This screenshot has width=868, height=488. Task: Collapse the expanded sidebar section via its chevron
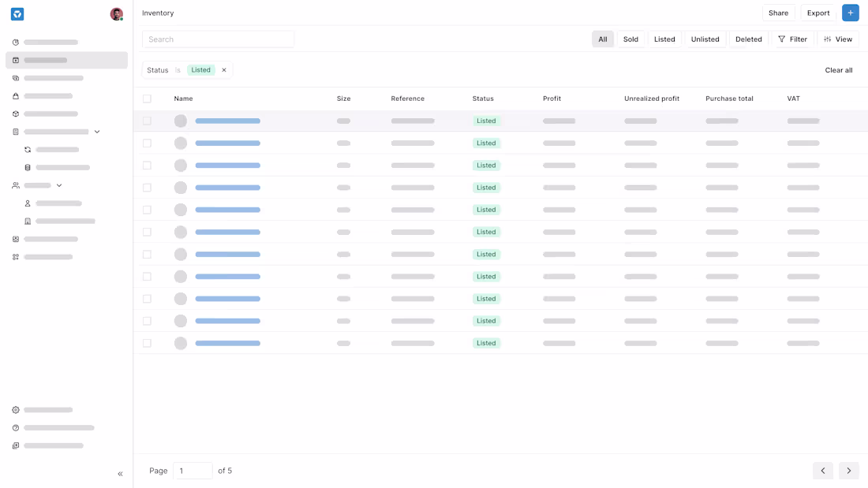click(x=97, y=132)
